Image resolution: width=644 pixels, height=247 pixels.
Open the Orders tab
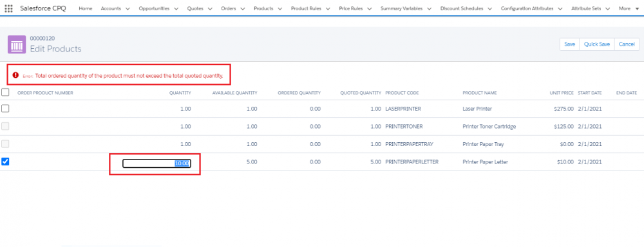[x=229, y=8]
